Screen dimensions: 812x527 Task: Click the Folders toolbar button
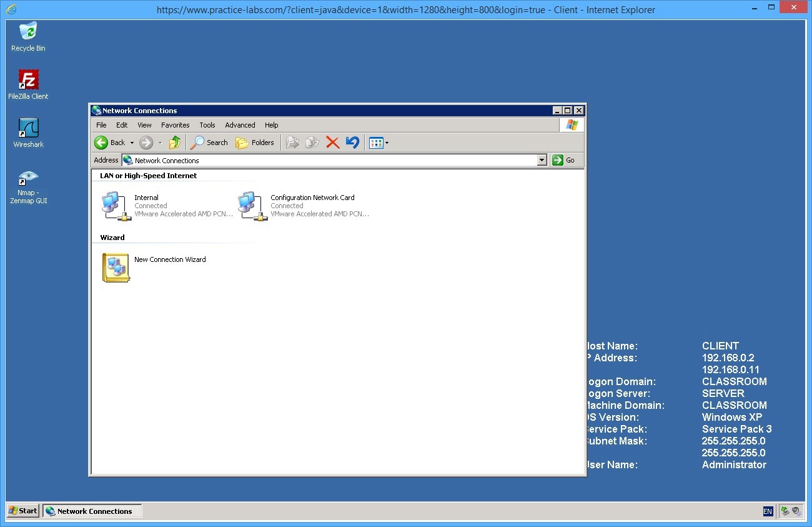tap(255, 143)
